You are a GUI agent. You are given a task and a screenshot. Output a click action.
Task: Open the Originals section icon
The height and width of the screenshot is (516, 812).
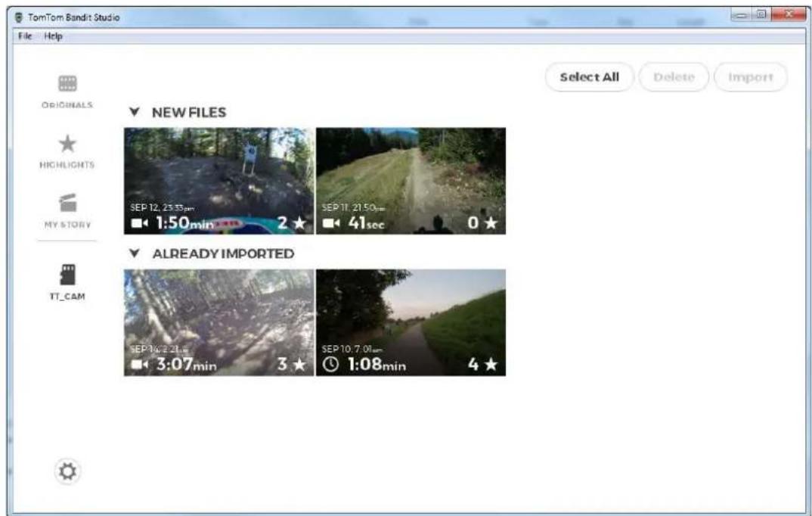point(67,84)
